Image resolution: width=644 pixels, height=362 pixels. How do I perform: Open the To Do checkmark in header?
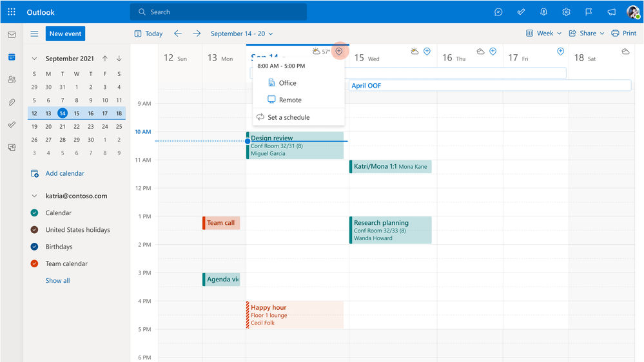521,12
